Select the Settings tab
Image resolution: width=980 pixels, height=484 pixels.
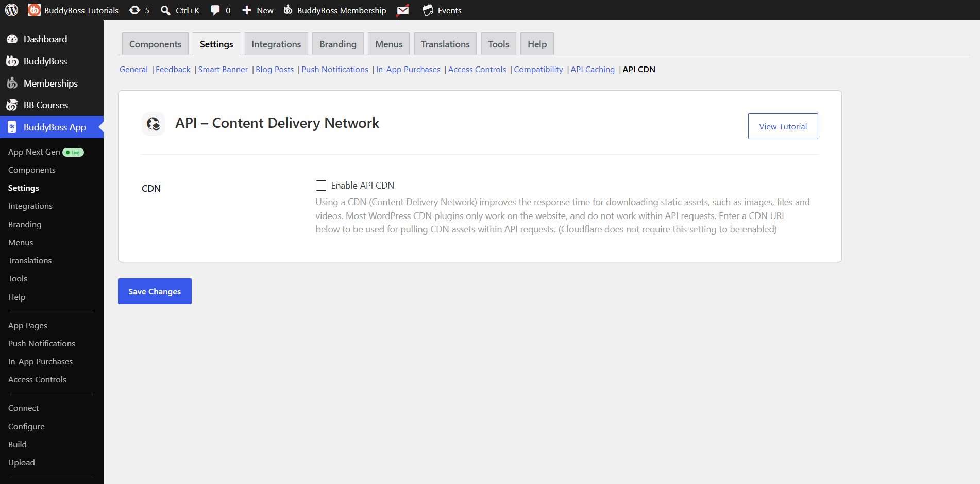(216, 44)
